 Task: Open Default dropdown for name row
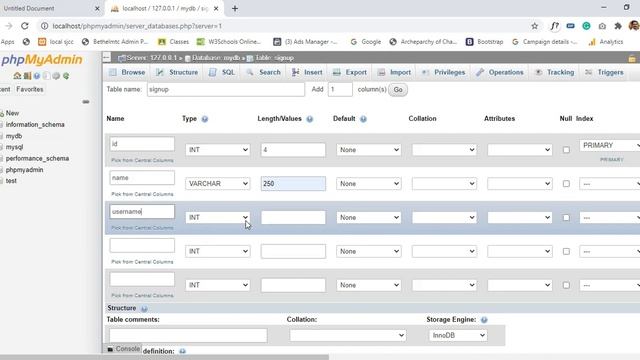click(x=369, y=184)
